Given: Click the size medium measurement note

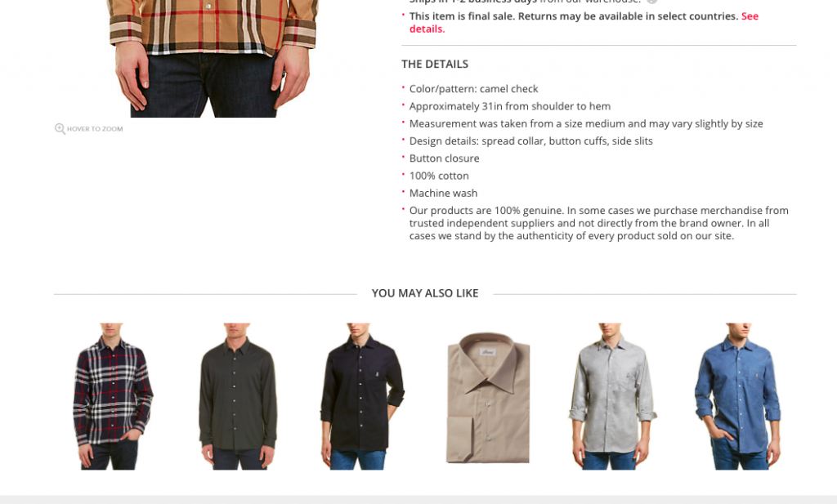Looking at the screenshot, I should (x=586, y=123).
